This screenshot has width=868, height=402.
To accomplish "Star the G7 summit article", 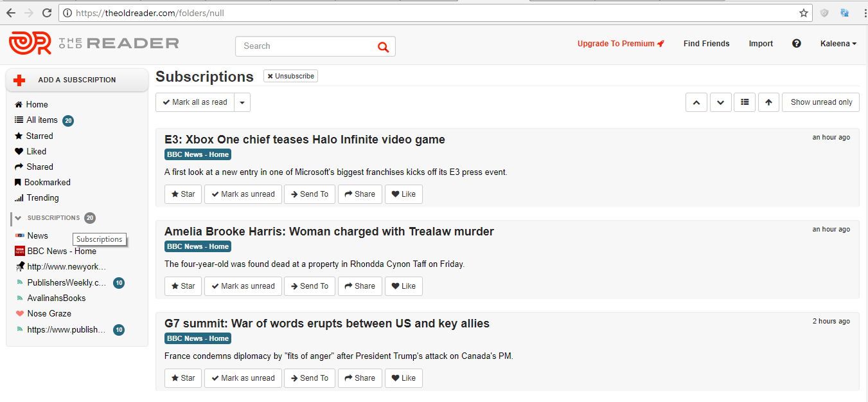I will (183, 378).
